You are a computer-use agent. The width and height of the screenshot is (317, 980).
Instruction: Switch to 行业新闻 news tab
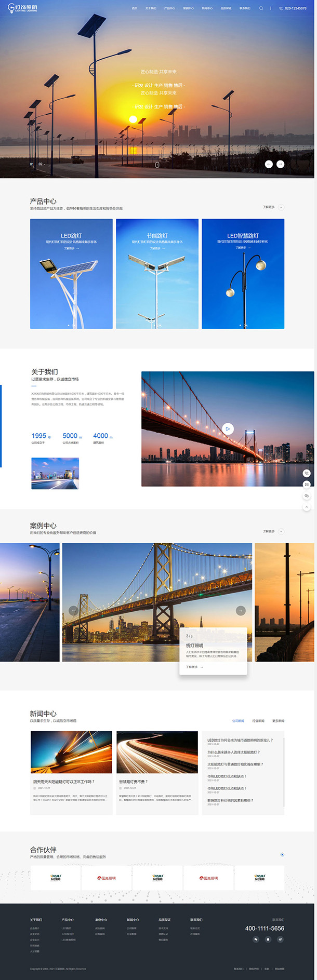258,721
